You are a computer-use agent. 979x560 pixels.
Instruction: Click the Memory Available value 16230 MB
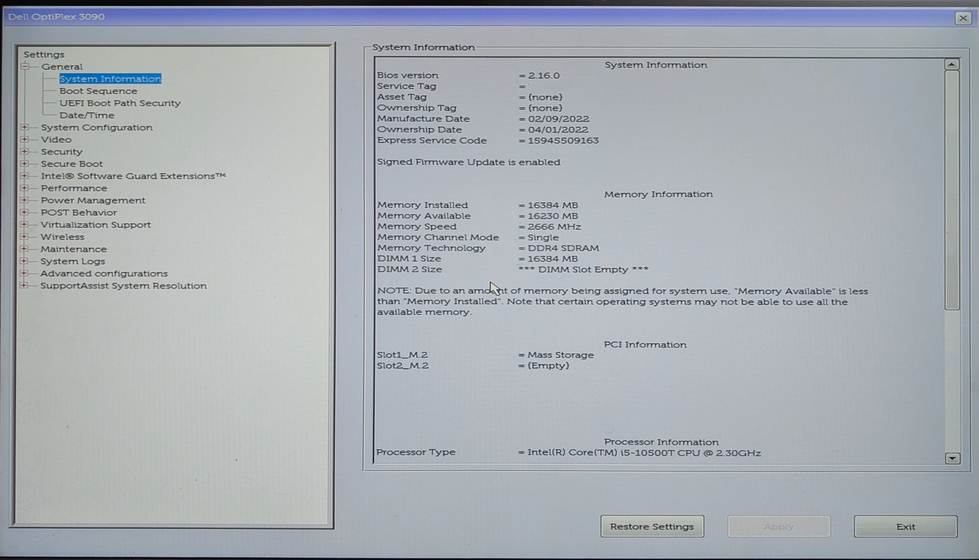[x=553, y=216]
